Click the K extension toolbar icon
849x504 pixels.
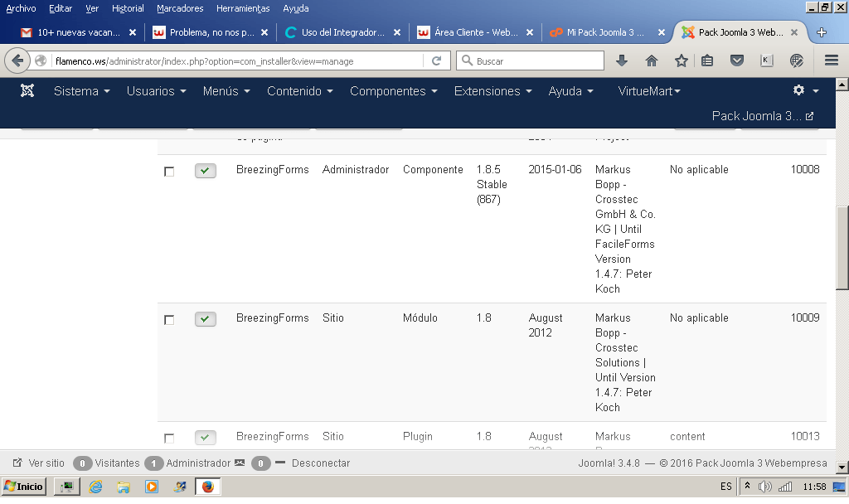point(767,61)
